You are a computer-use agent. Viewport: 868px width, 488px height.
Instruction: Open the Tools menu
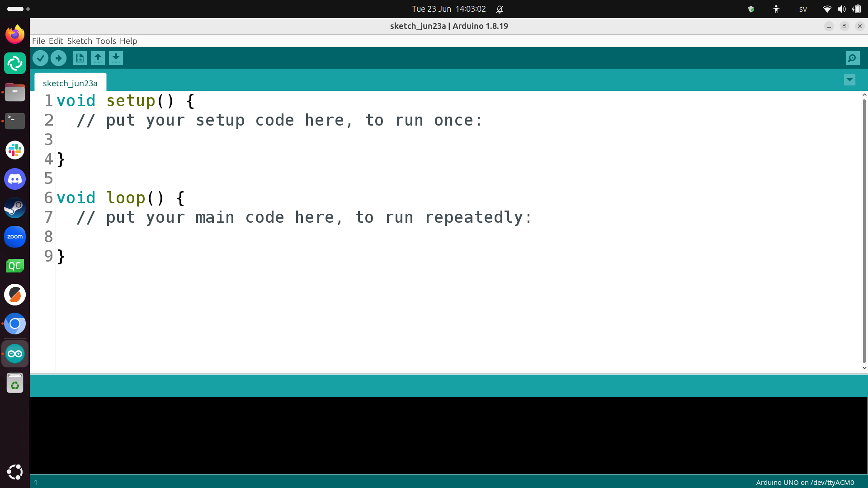point(106,41)
